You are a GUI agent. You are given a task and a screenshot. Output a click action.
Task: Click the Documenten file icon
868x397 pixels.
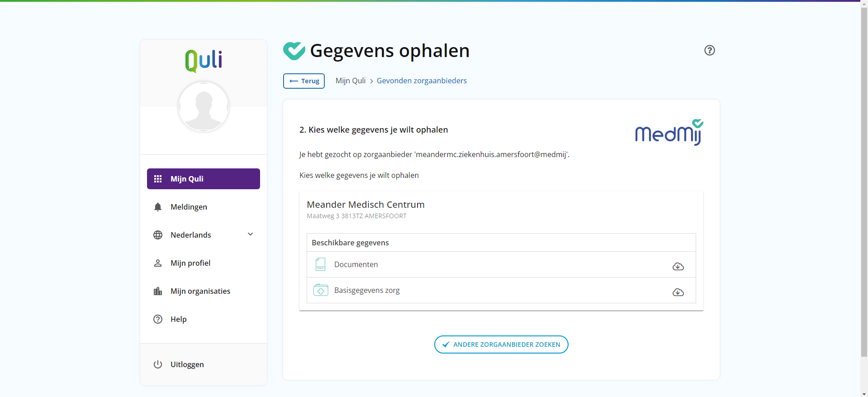click(x=321, y=264)
